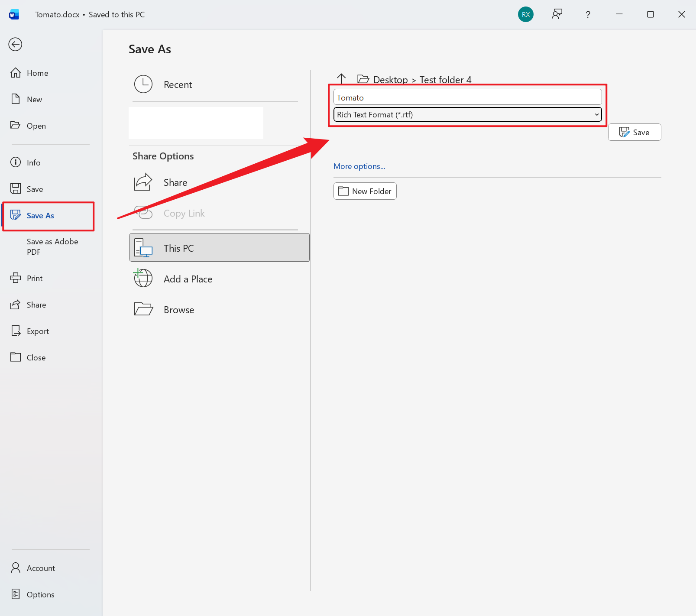Click the RX account avatar
Viewport: 696px width, 616px height.
point(525,14)
